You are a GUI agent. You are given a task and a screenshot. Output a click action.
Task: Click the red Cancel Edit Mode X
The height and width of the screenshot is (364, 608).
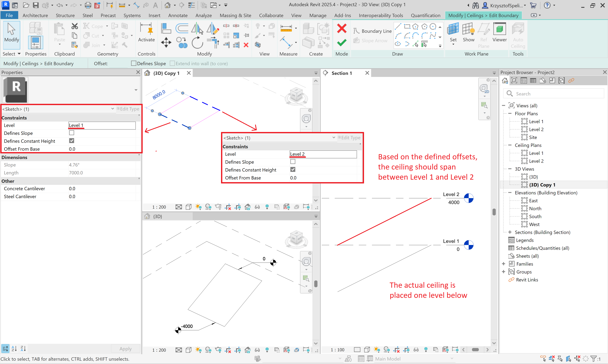342,29
